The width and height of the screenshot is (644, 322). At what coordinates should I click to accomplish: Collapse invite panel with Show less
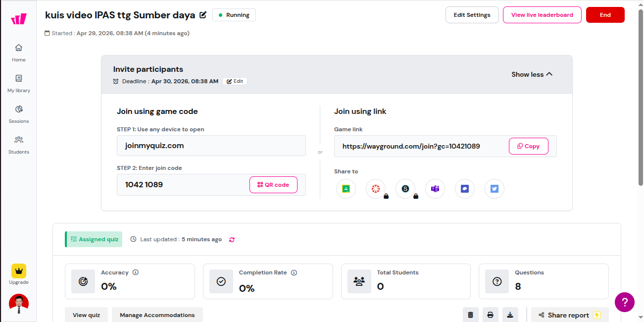[532, 74]
